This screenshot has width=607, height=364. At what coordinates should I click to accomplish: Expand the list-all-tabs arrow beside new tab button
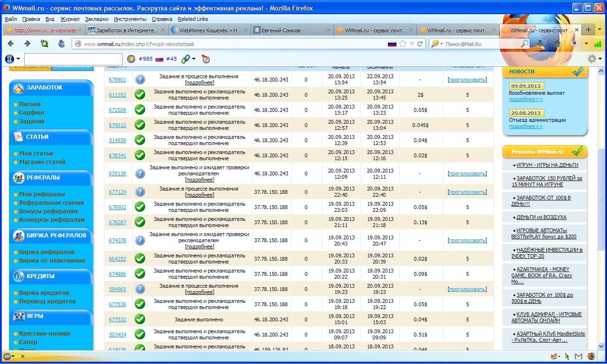pyautogui.click(x=599, y=29)
